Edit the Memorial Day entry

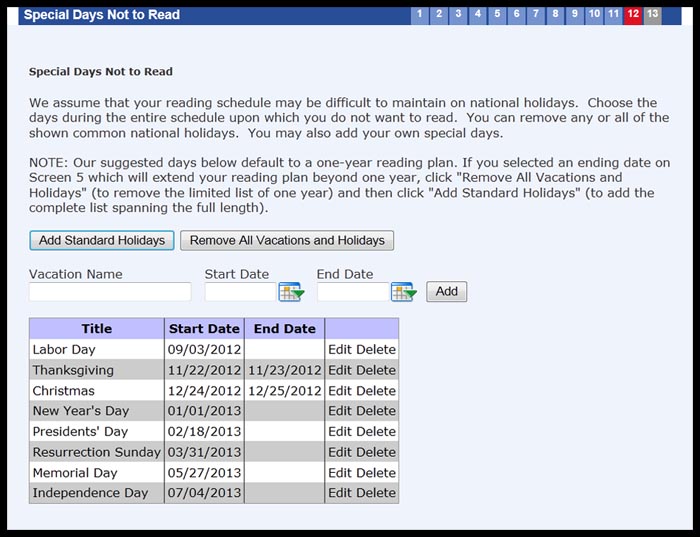(x=340, y=473)
